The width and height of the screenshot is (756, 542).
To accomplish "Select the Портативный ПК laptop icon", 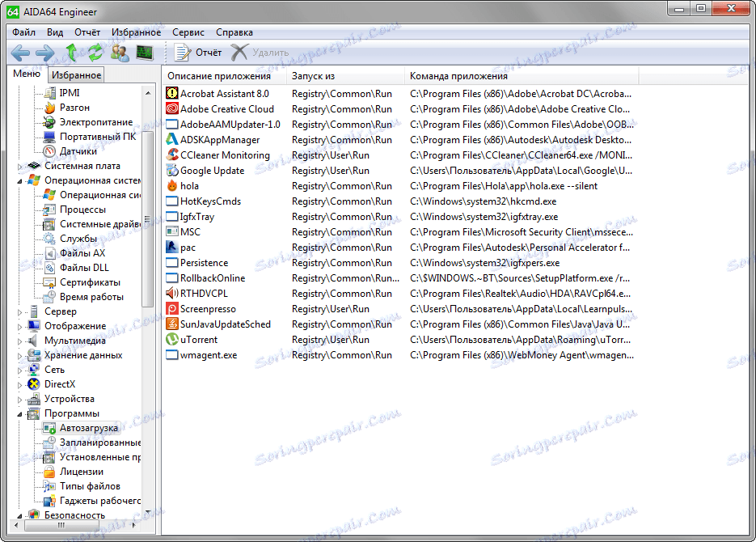I will click(x=49, y=137).
